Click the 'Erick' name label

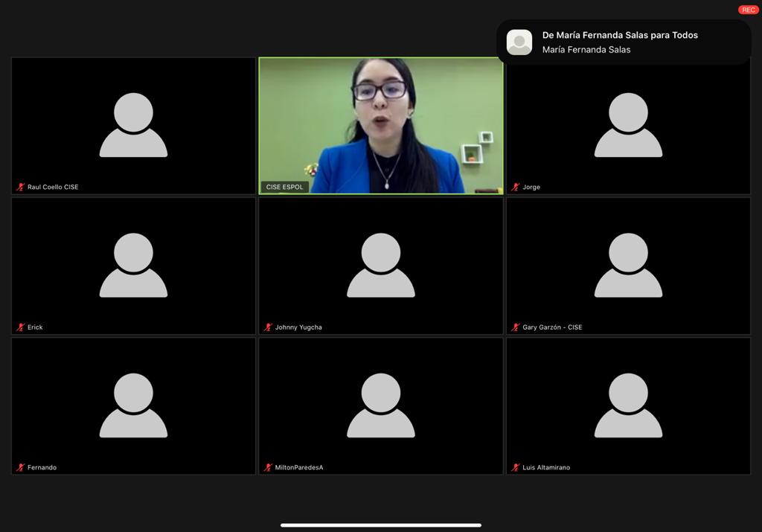[35, 327]
